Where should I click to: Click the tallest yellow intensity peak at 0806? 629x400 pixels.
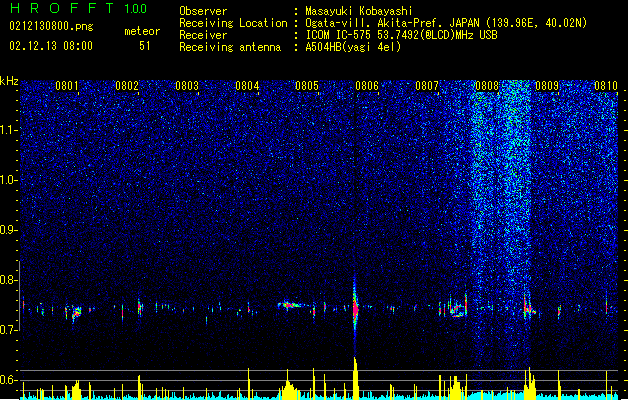pyautogui.click(x=355, y=377)
